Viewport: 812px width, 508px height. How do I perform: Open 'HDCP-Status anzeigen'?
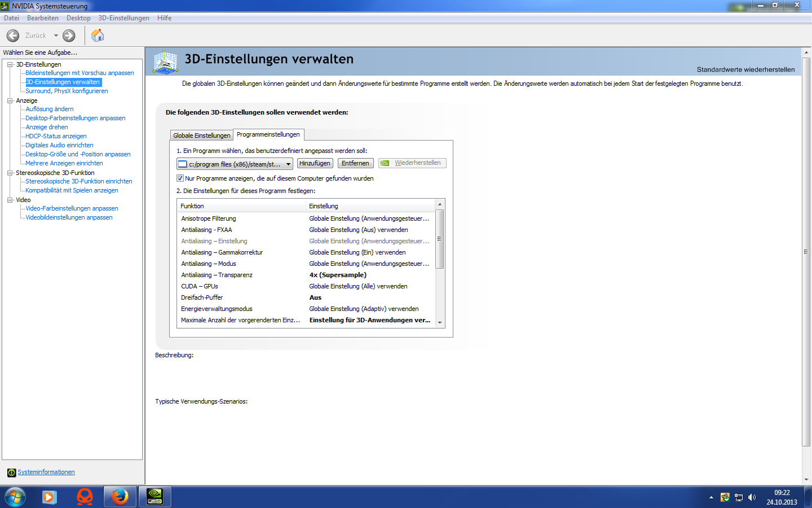pyautogui.click(x=56, y=137)
